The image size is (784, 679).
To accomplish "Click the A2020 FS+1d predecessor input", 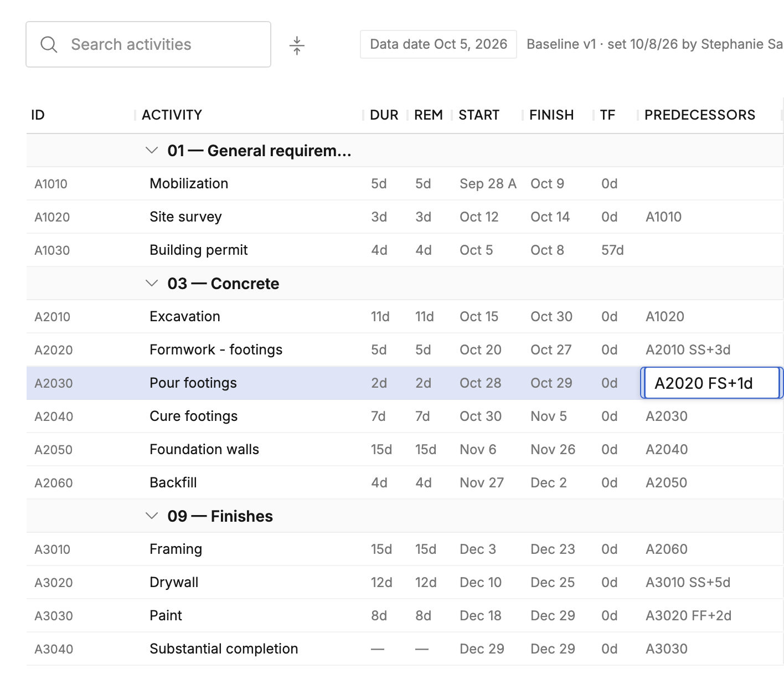I will point(711,383).
